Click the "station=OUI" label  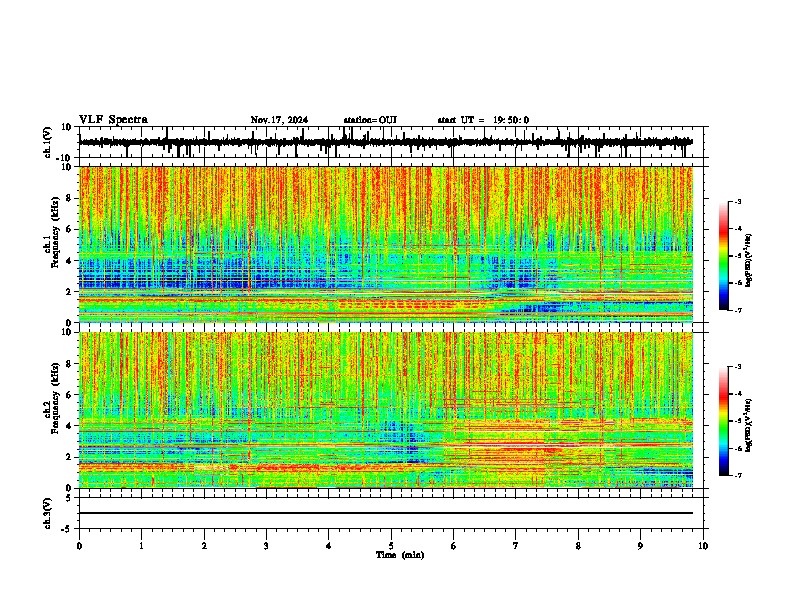[x=370, y=120]
